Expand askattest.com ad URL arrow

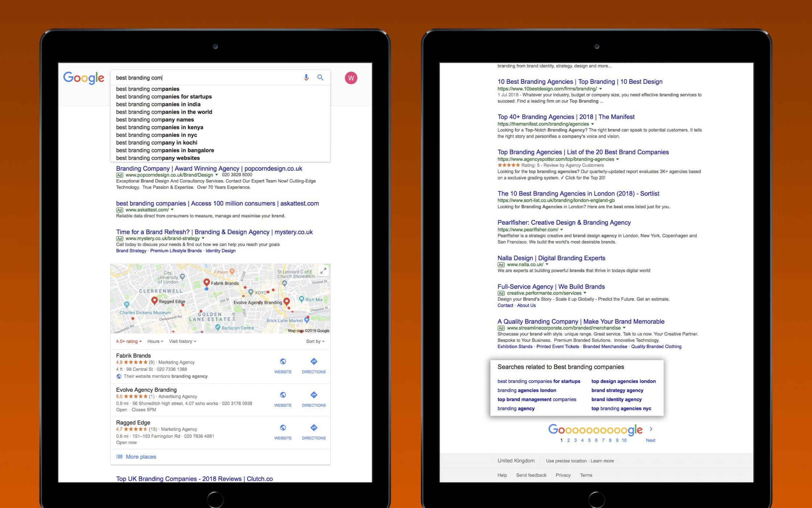172,210
